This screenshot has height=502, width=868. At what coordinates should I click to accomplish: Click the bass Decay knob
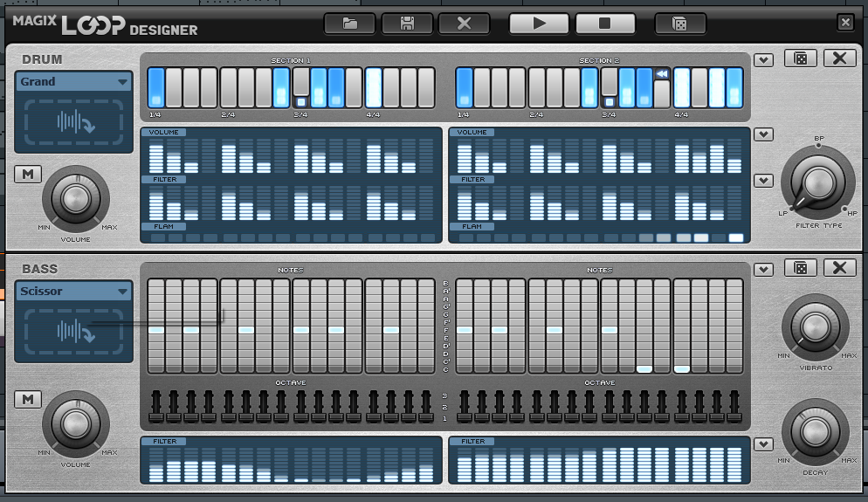[815, 431]
